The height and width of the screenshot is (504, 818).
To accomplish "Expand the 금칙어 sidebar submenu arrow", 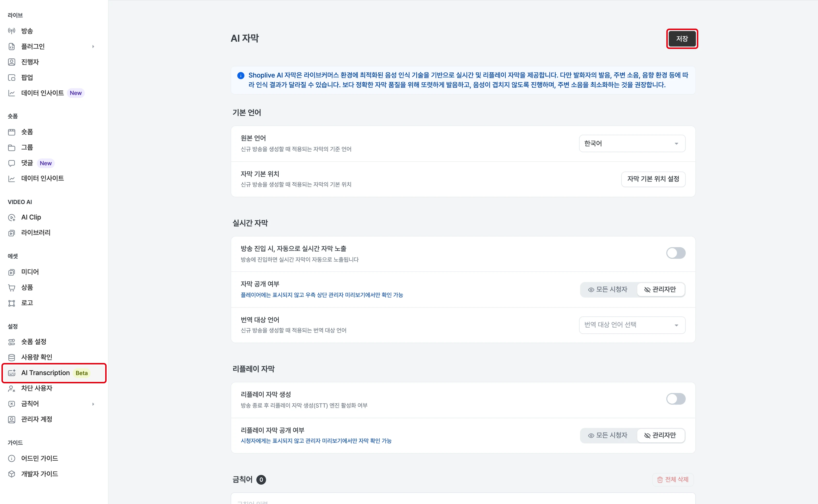I will (93, 404).
